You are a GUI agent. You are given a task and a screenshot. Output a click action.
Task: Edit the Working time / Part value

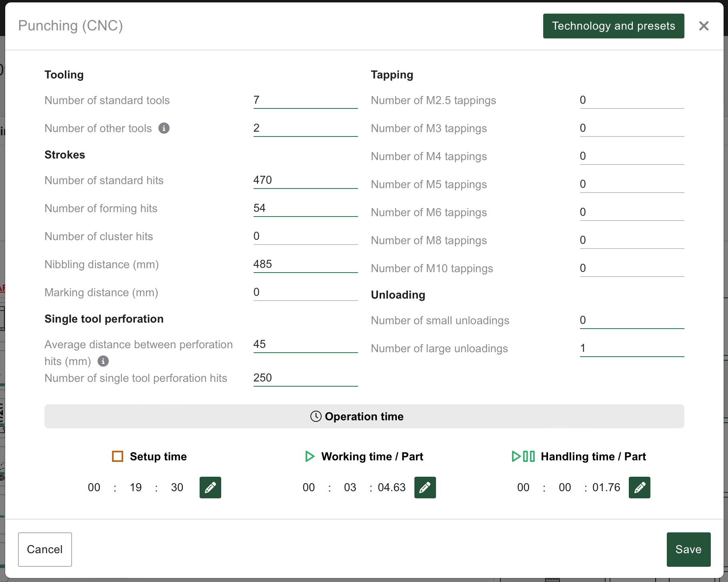click(425, 487)
